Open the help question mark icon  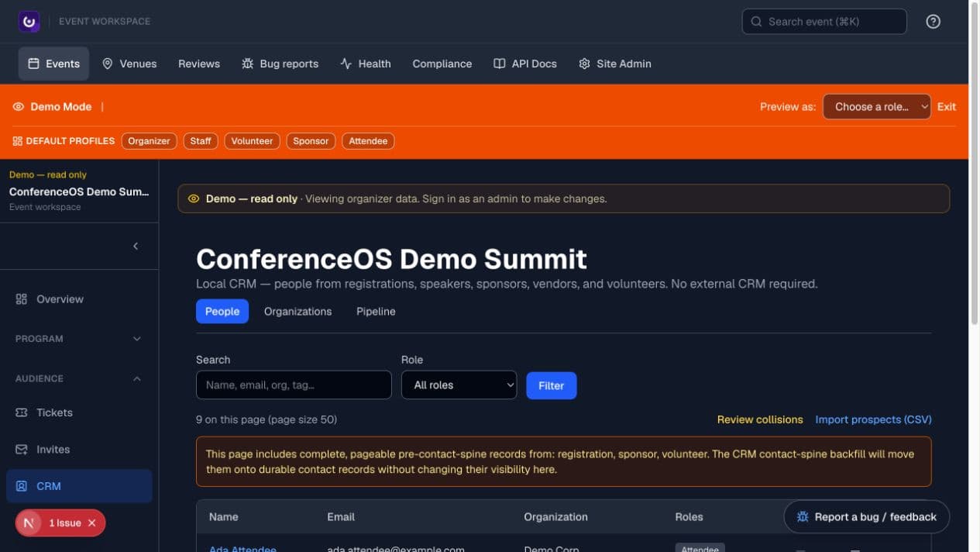pyautogui.click(x=934, y=22)
